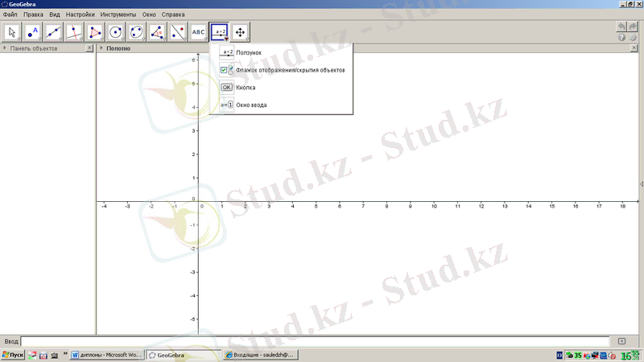The image size is (644, 362).
Task: Click the language indicator tray icon
Action: (559, 356)
